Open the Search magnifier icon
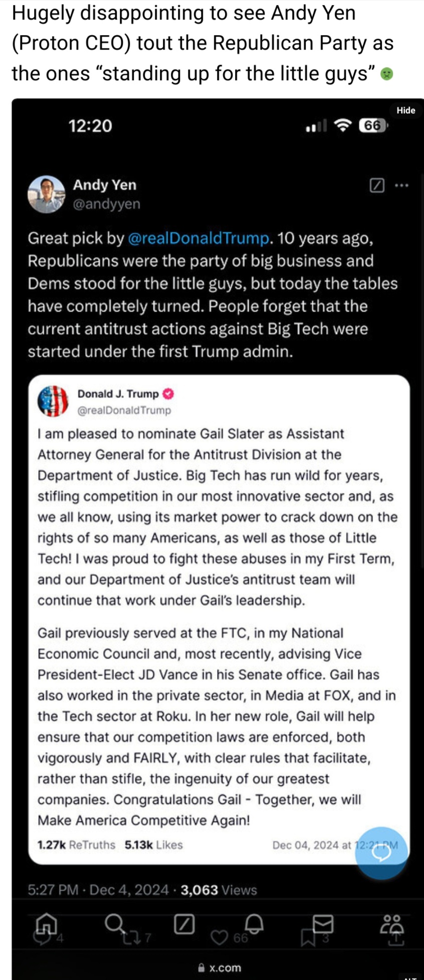Image resolution: width=424 pixels, height=980 pixels. coord(115,922)
